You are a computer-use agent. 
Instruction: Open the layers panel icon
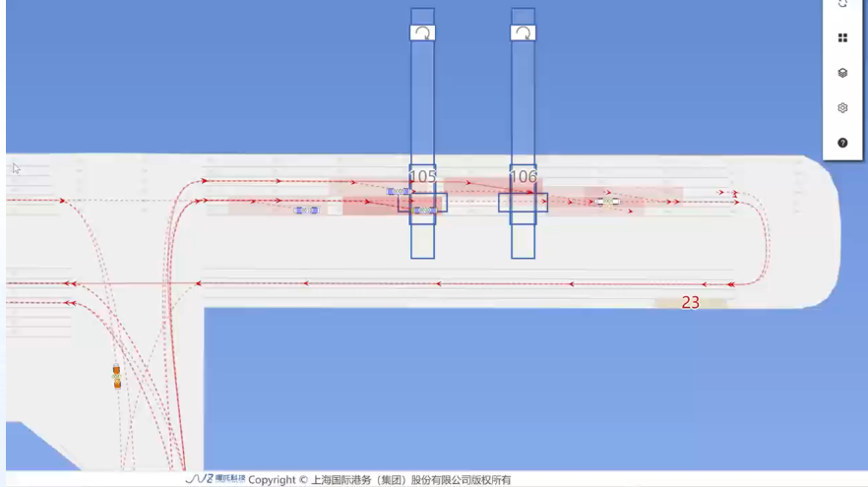[x=842, y=73]
